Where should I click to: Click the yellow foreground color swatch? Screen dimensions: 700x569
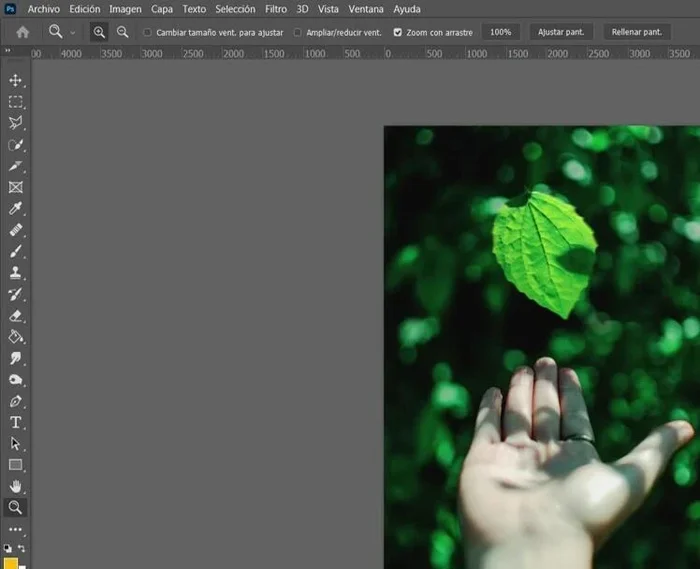point(11,562)
